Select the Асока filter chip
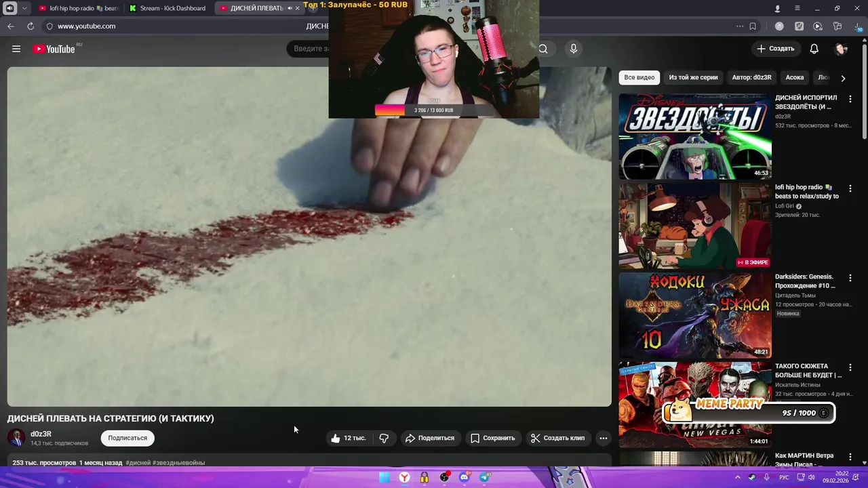The image size is (868, 488). click(795, 78)
